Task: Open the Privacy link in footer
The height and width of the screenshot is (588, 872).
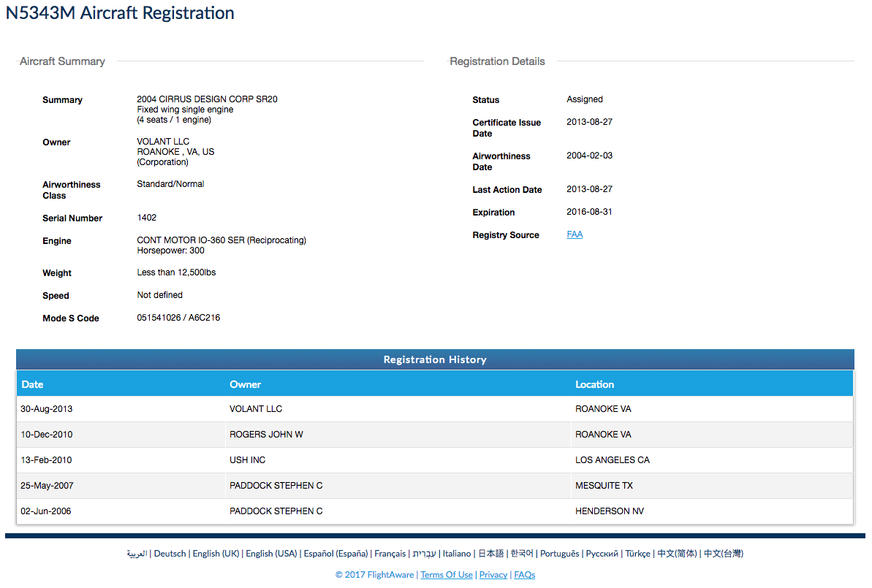Action: coord(493,575)
